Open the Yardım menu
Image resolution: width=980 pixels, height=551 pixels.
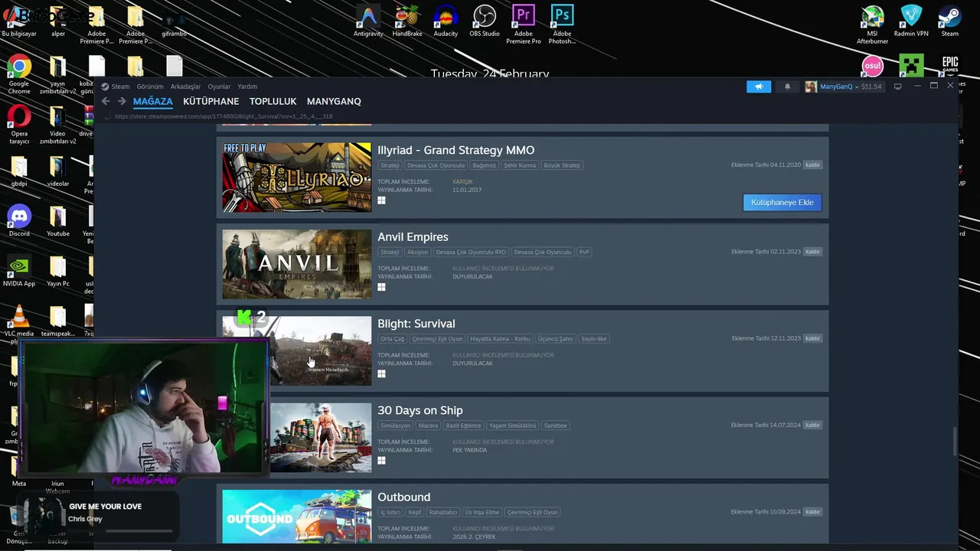247,86
